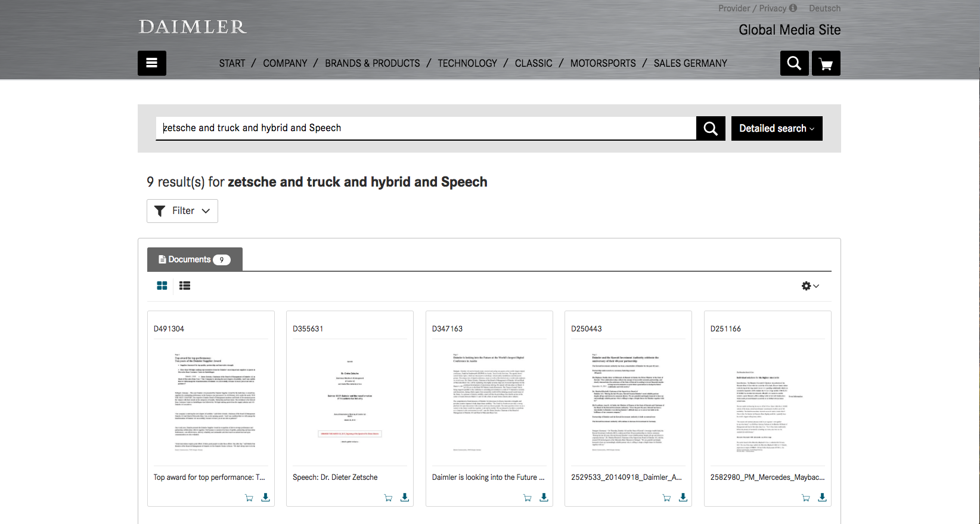Viewport: 980px width, 524px height.
Task: Open thumbnail of document D491304
Action: click(215, 402)
